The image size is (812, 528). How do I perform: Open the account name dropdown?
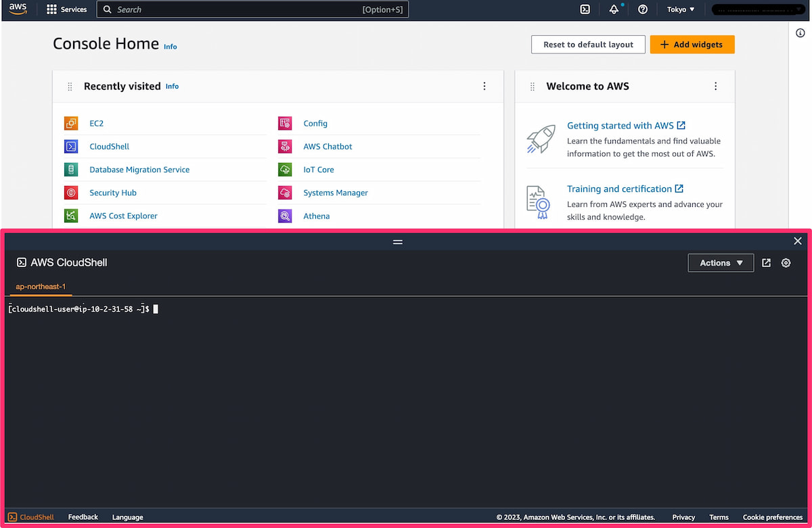coord(758,9)
